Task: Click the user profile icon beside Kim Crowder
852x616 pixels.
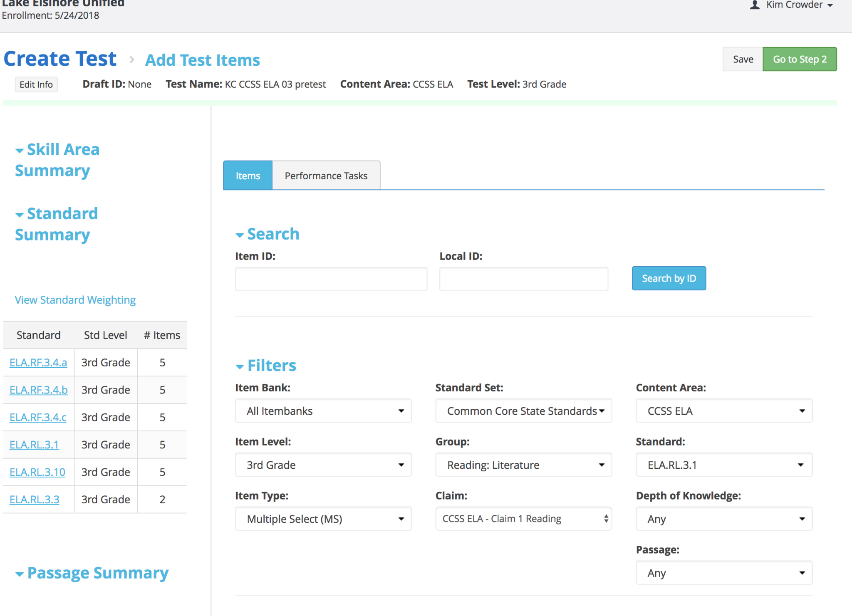Action: tap(755, 5)
